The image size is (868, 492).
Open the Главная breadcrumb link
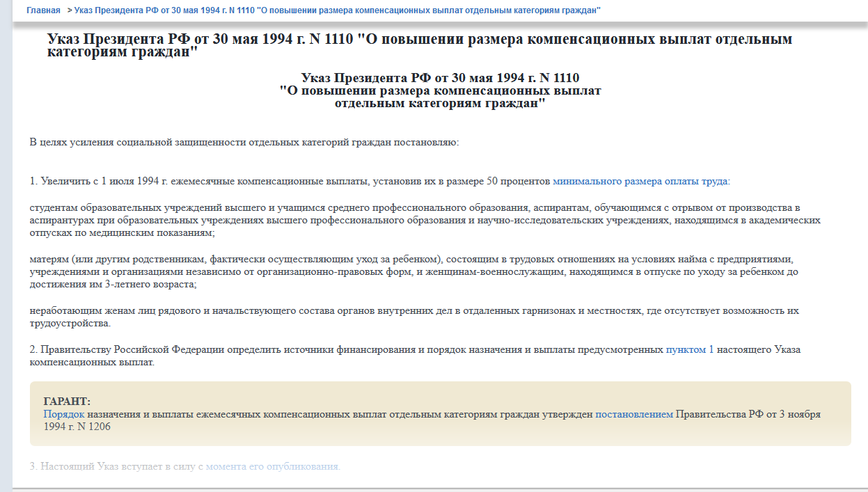pos(43,10)
